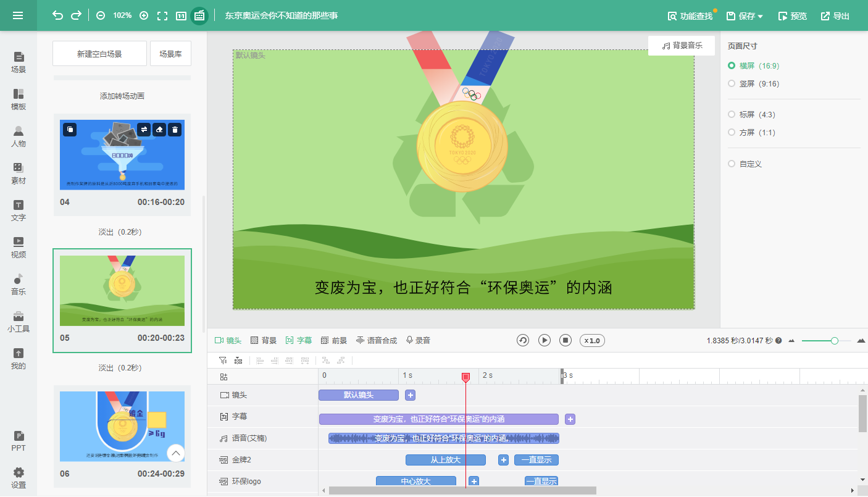Click the timeline filter icon
The image size is (868, 497).
tap(223, 360)
